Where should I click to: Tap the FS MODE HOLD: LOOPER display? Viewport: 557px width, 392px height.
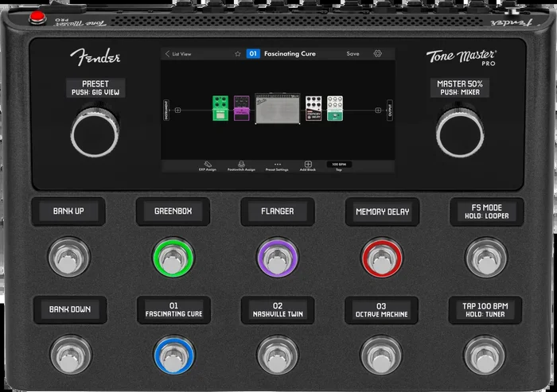[x=487, y=212]
